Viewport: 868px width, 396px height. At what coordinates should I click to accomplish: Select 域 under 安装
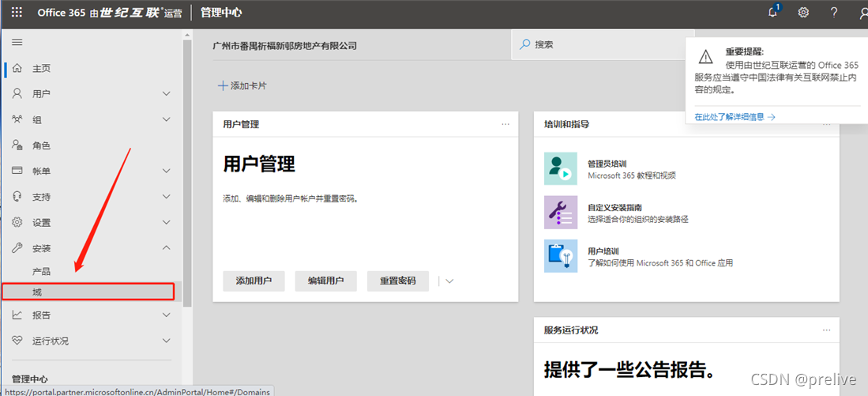click(x=88, y=292)
